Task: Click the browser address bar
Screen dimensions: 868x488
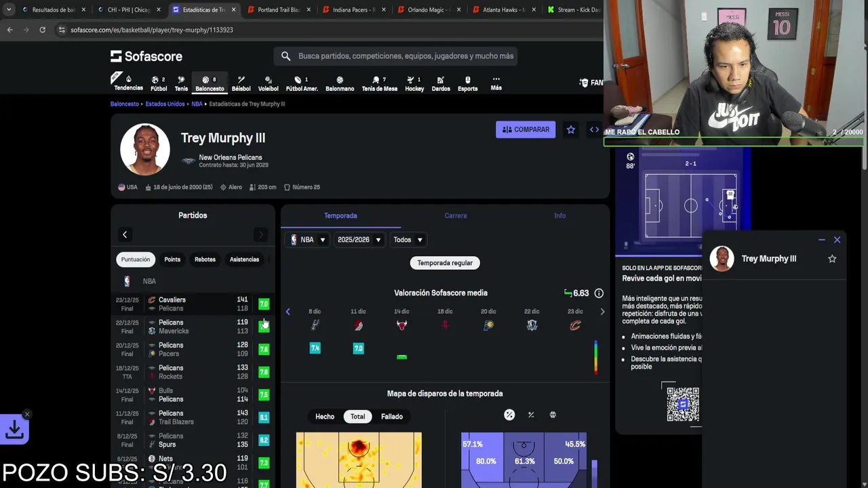Action: click(325, 30)
